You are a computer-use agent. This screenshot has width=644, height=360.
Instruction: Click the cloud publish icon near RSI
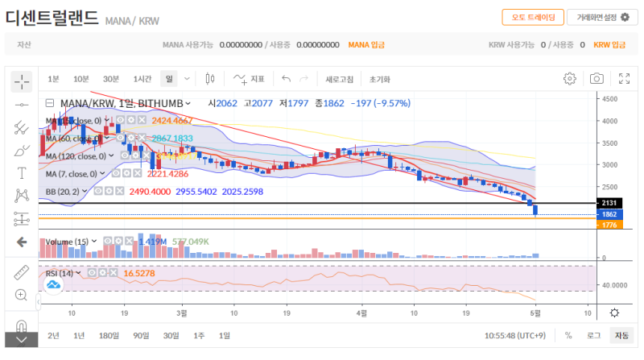pos(53,284)
